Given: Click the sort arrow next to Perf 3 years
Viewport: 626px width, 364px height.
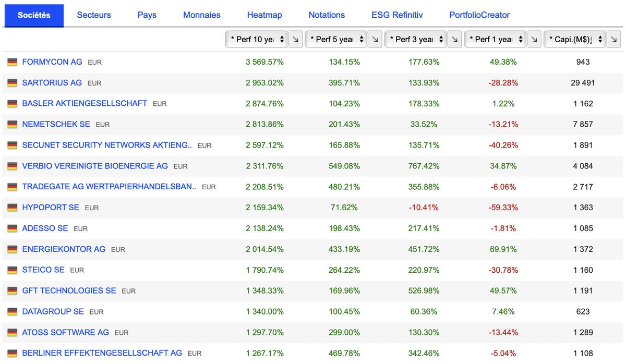Looking at the screenshot, I should pos(455,39).
